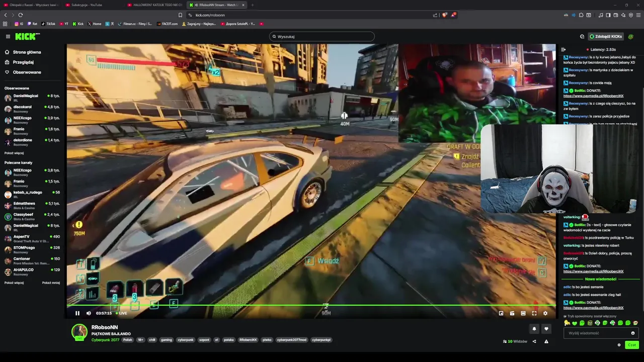Insert the yellow duck emote
The height and width of the screenshot is (362, 644).
(x=567, y=323)
